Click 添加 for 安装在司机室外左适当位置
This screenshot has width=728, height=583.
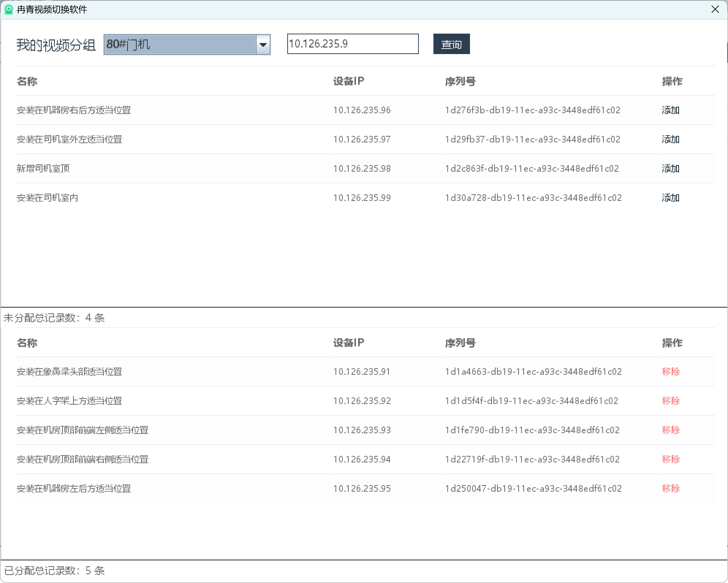pyautogui.click(x=670, y=140)
